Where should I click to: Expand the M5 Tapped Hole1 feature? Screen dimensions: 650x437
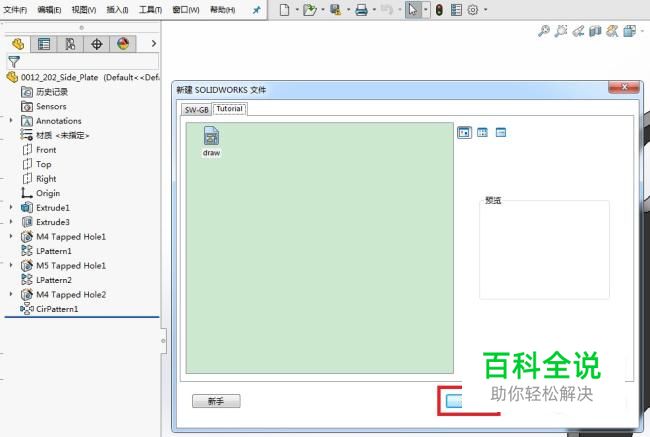pyautogui.click(x=11, y=265)
